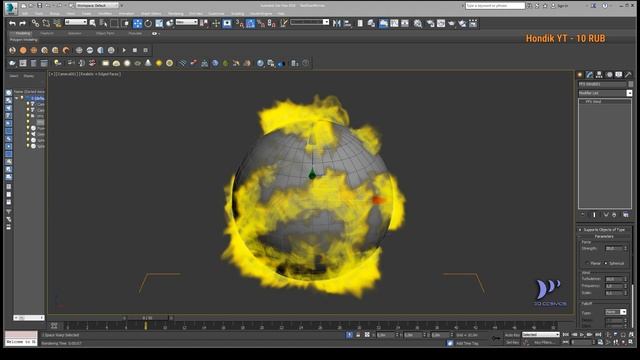
Task: Click the yellow sun light icon
Action: [159, 63]
